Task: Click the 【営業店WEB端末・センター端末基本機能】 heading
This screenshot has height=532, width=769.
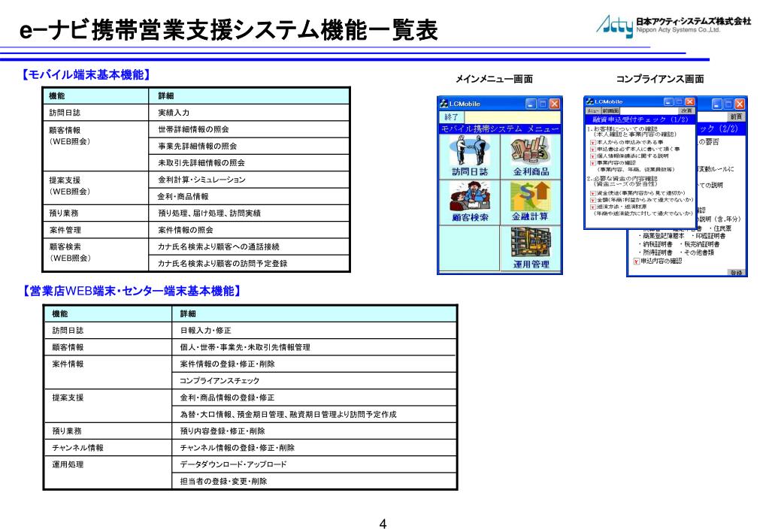Action: tap(131, 292)
